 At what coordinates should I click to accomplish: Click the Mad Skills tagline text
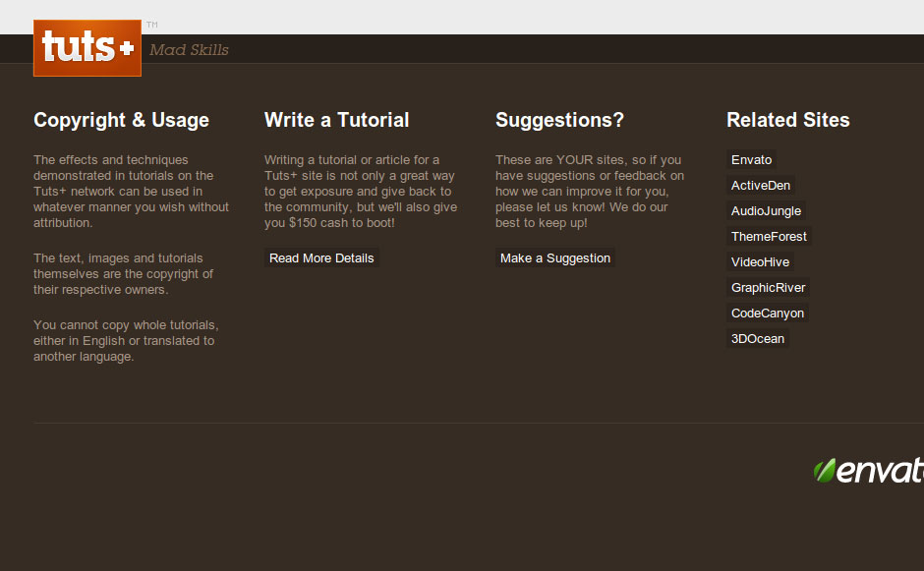click(189, 49)
